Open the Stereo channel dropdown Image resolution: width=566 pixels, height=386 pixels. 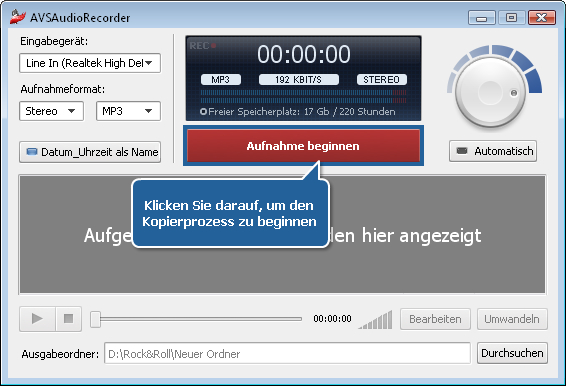pos(51,111)
